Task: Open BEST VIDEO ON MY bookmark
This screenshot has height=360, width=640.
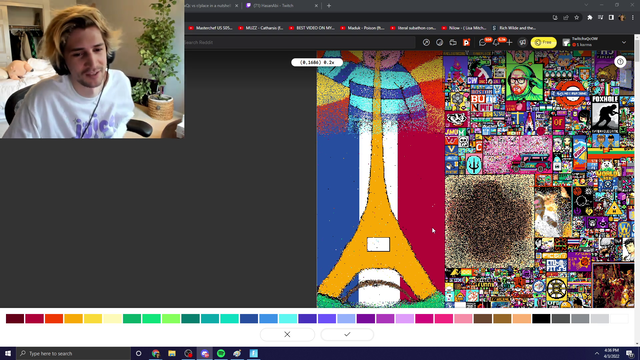Action: tap(312, 28)
